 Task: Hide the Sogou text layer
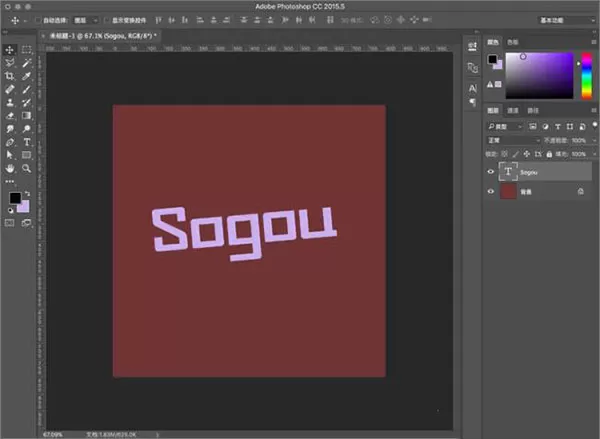491,171
